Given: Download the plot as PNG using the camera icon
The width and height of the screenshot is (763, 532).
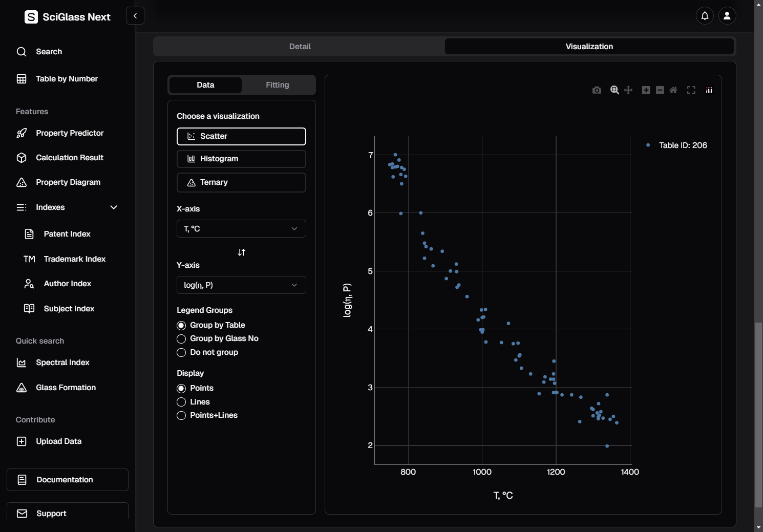Looking at the screenshot, I should click(x=597, y=90).
